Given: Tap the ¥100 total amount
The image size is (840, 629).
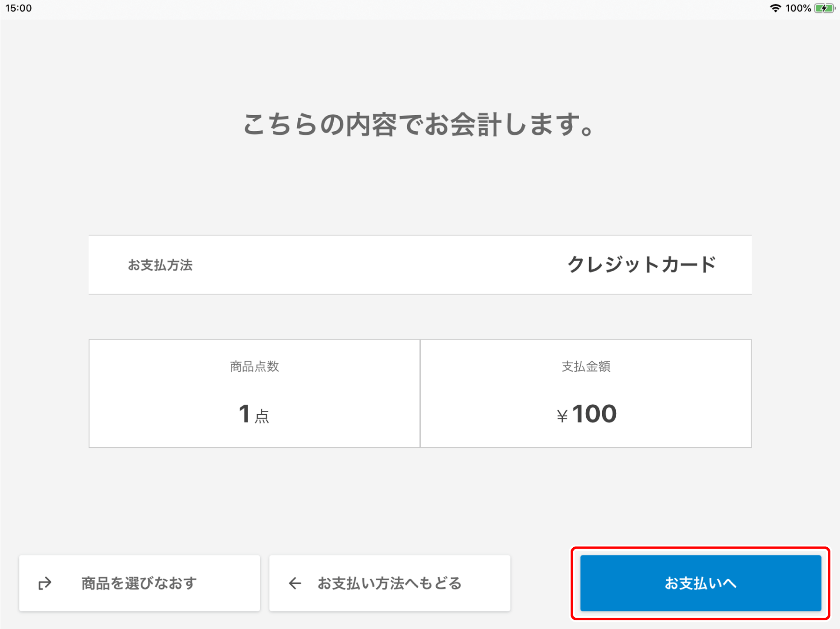Looking at the screenshot, I should click(586, 414).
